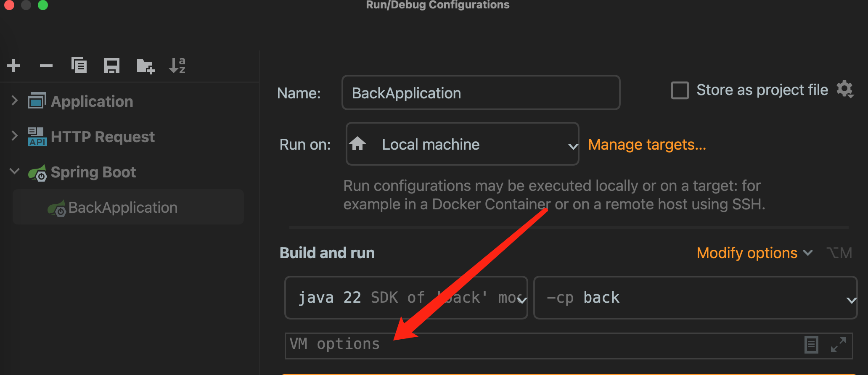Click into the Name text field
The image size is (868, 375).
click(x=481, y=93)
